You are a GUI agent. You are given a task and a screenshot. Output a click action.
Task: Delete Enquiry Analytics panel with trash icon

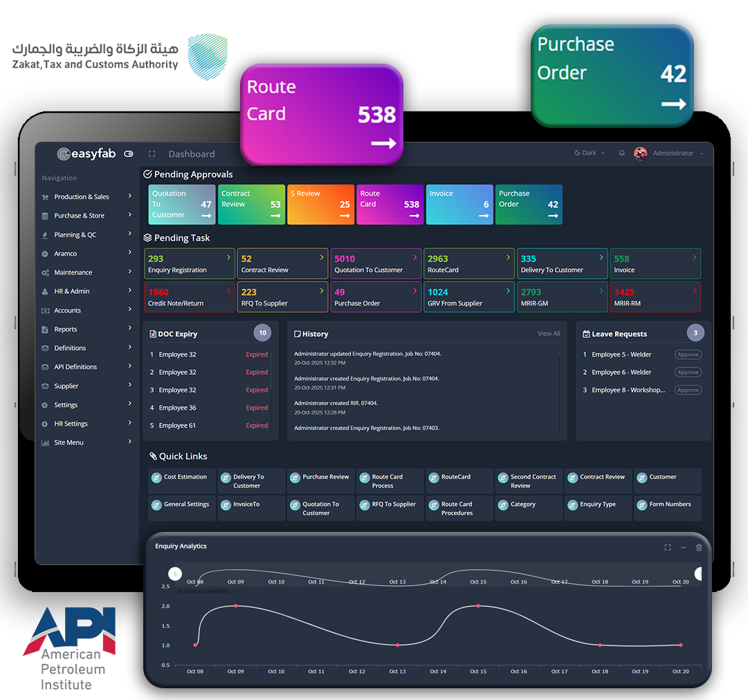coord(699,547)
